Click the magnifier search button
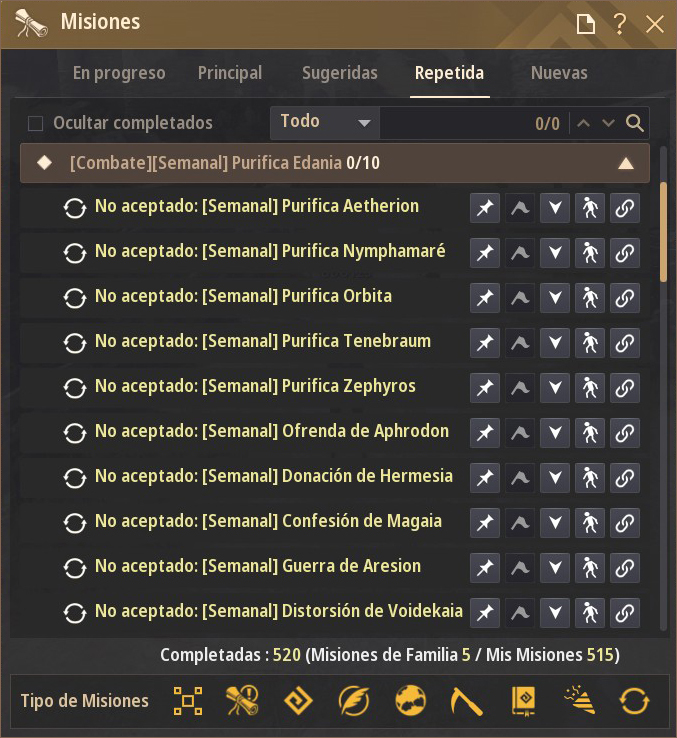 coord(635,123)
